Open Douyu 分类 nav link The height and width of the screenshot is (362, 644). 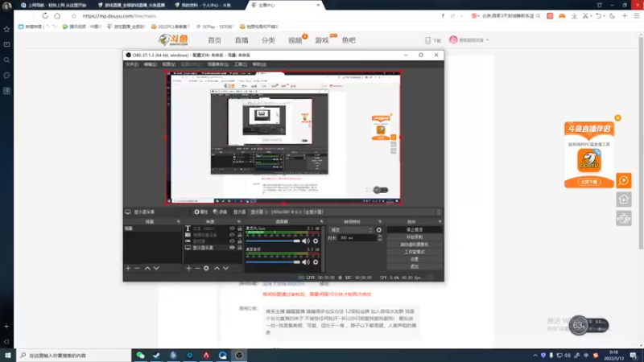[x=268, y=40]
